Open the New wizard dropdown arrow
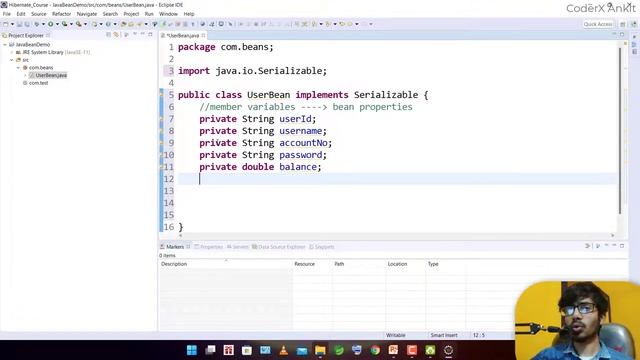The image size is (640, 360). (12, 24)
